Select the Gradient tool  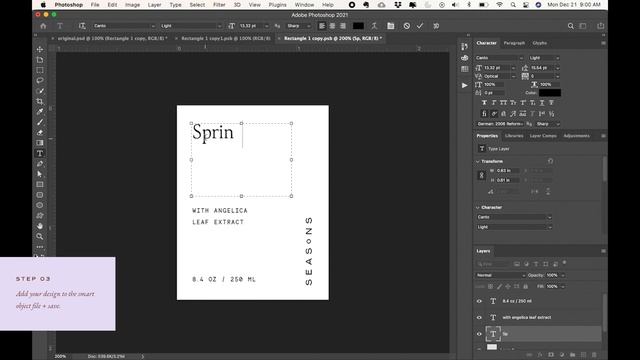40,143
